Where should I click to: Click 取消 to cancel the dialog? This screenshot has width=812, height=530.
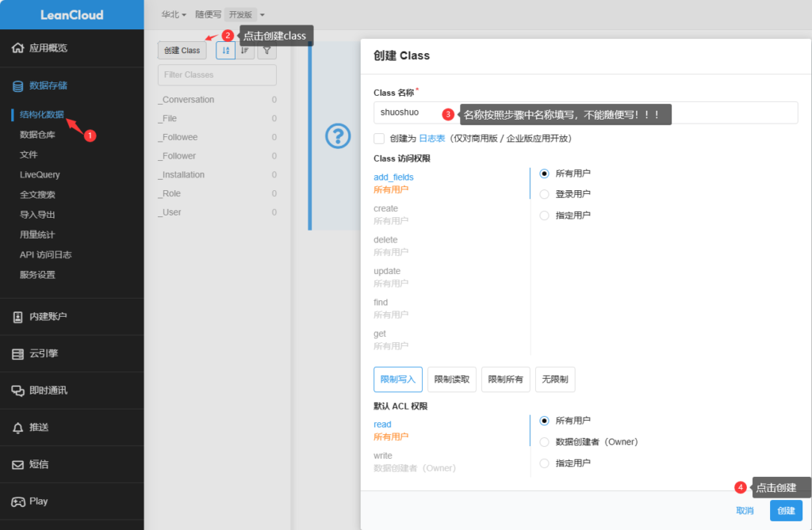pyautogui.click(x=745, y=511)
